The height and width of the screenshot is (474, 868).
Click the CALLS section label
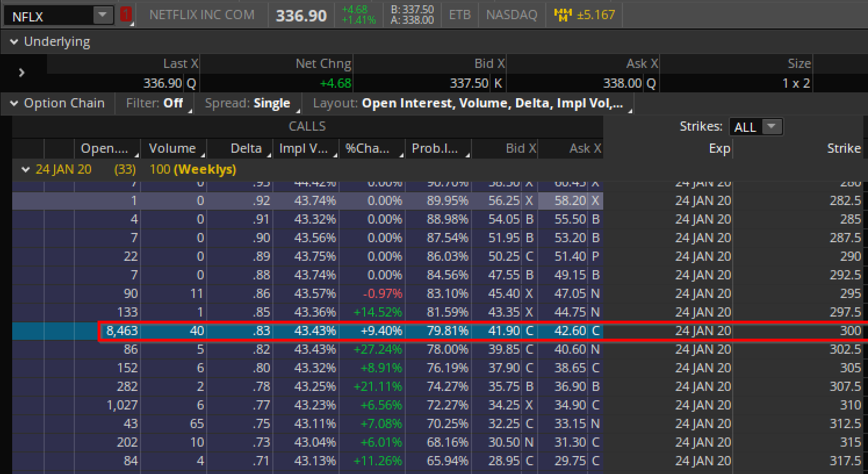(x=307, y=126)
